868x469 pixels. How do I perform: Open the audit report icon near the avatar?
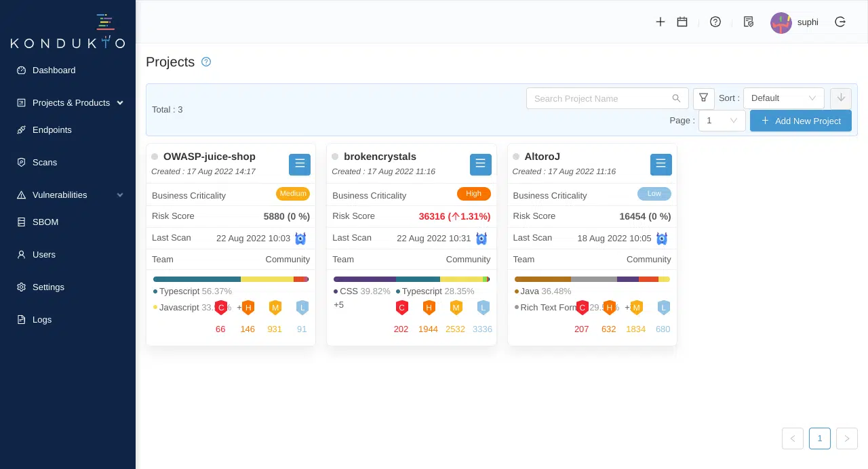click(749, 22)
